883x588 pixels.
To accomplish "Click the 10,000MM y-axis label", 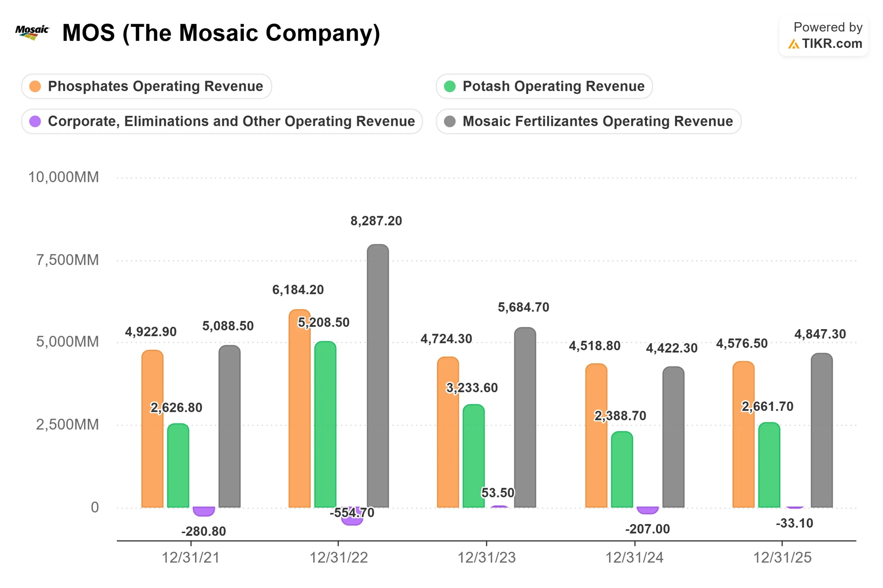I will pos(64,177).
